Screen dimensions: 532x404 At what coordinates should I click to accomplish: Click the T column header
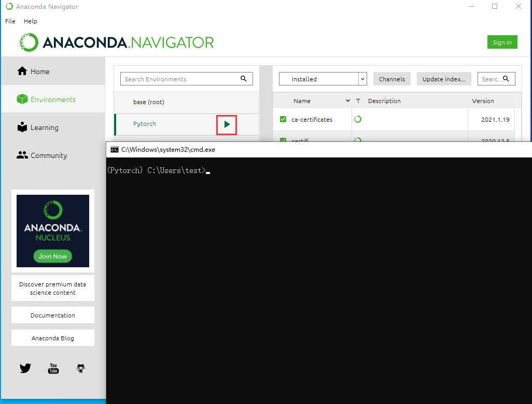click(358, 101)
